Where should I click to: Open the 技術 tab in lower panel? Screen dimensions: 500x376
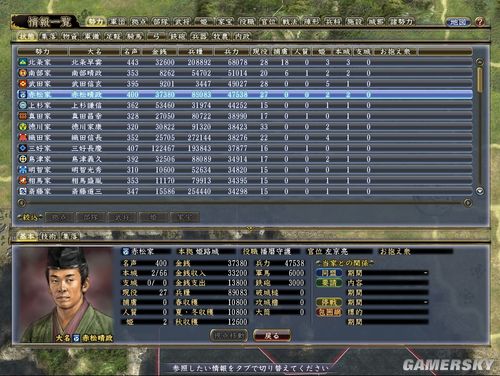[x=49, y=236]
